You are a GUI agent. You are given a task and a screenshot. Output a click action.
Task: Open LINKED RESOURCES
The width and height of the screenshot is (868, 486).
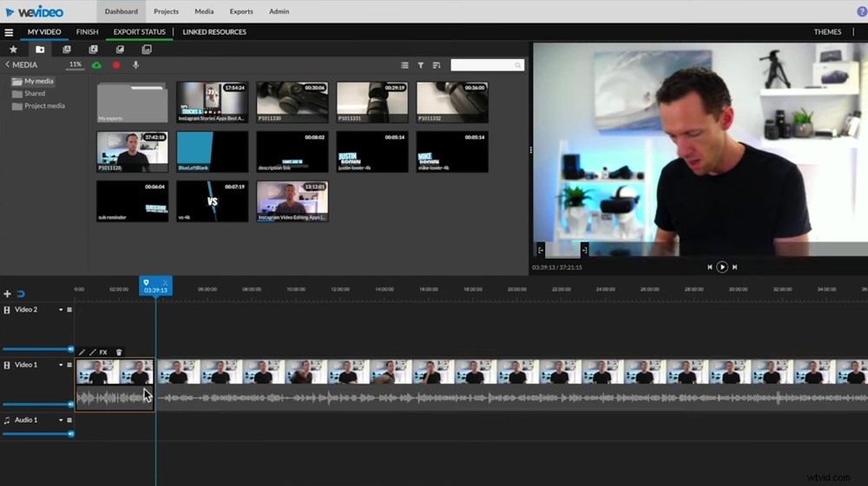pyautogui.click(x=214, y=32)
